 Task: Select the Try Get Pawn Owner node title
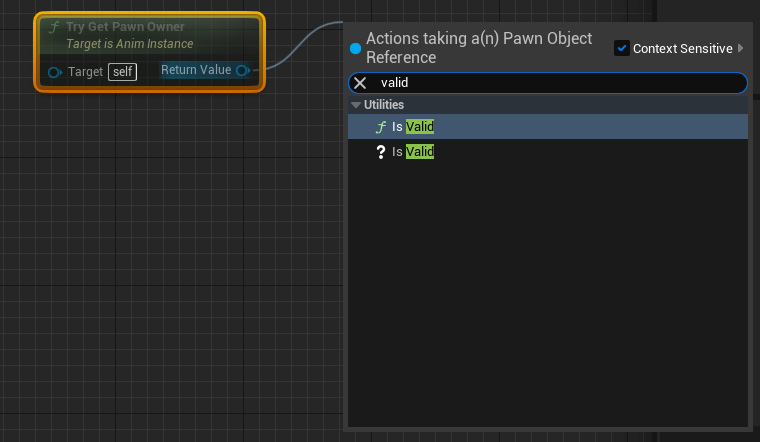125,27
